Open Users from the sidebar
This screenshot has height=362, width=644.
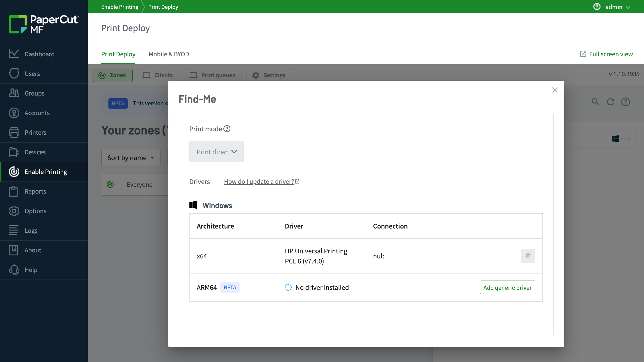pos(44,74)
